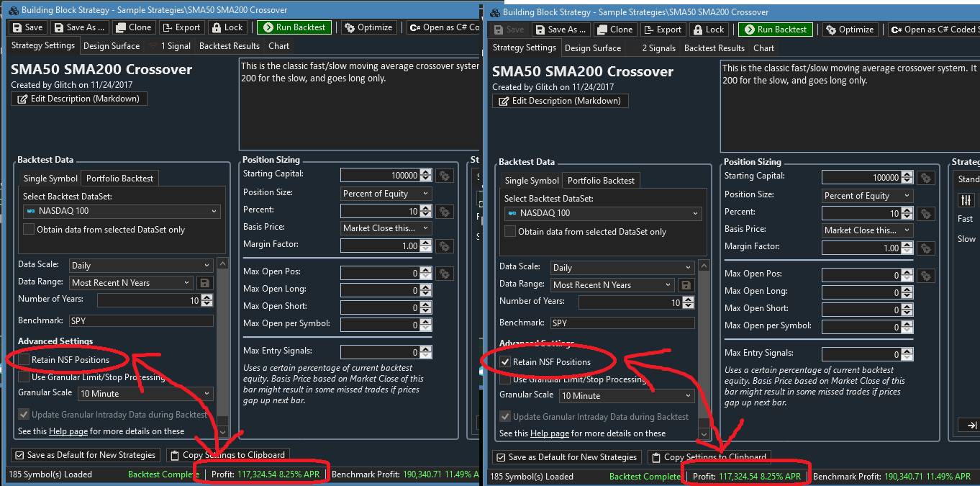Click save icon next to Data Range, right window

click(x=686, y=285)
